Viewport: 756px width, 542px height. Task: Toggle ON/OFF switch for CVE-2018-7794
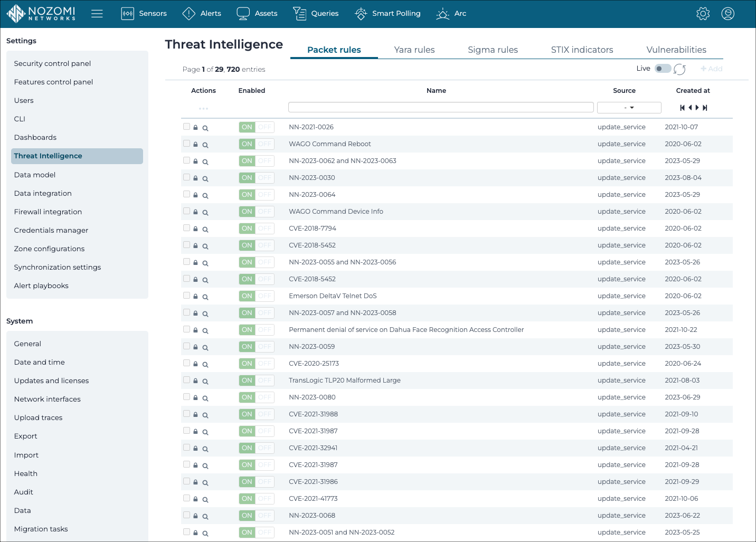[257, 229]
